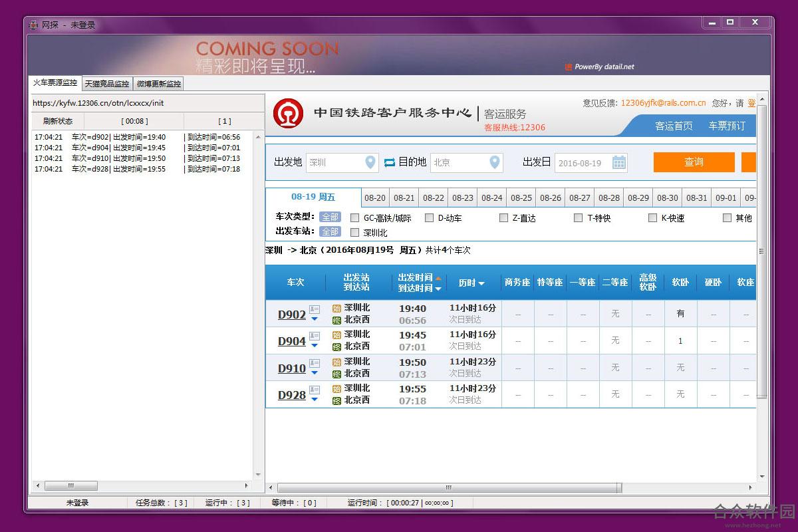Click the red China Railway logo
The height and width of the screenshot is (532, 798).
click(x=288, y=114)
